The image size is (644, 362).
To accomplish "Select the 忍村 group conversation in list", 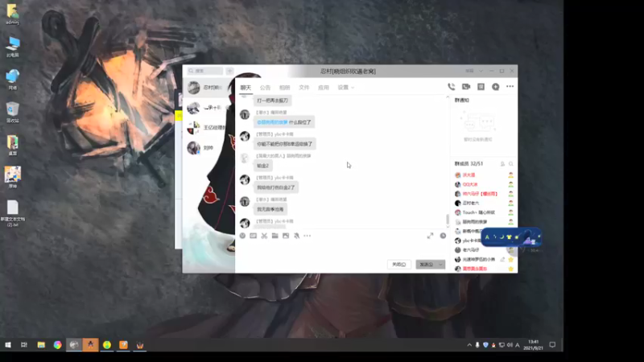I will (208, 88).
